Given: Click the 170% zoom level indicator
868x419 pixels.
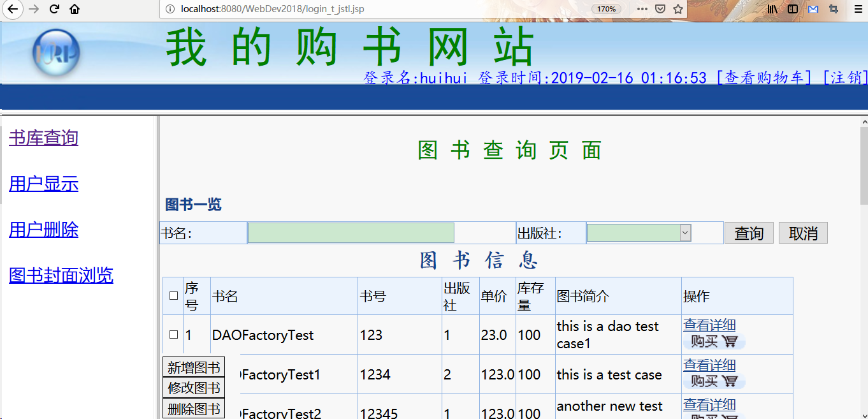Looking at the screenshot, I should [606, 9].
